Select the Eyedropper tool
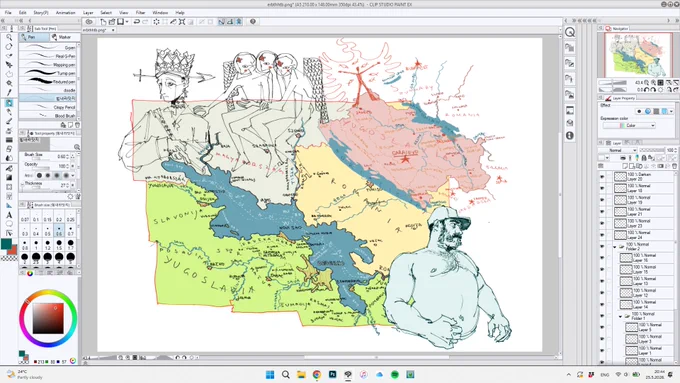The image size is (680, 383). [x=9, y=92]
